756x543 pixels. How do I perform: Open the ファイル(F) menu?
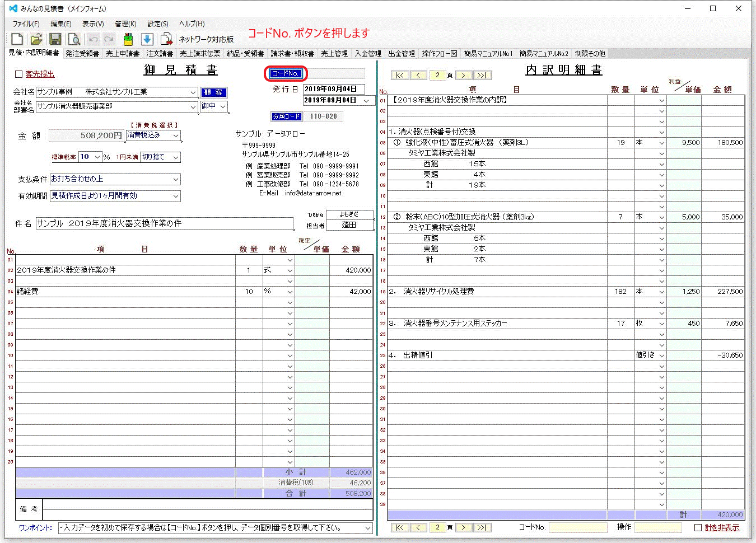[x=26, y=24]
